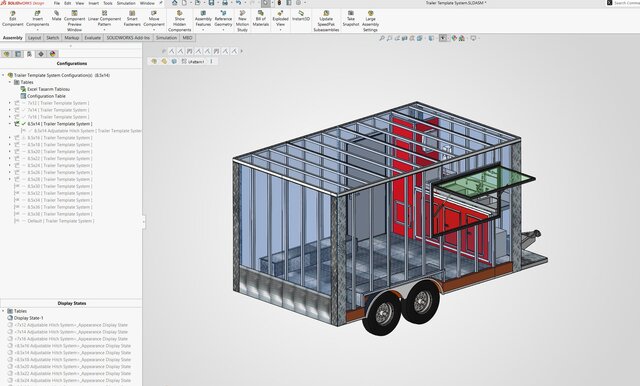The image size is (640, 386).
Task: Click the Print icon in title toolbar
Action: (225, 3)
